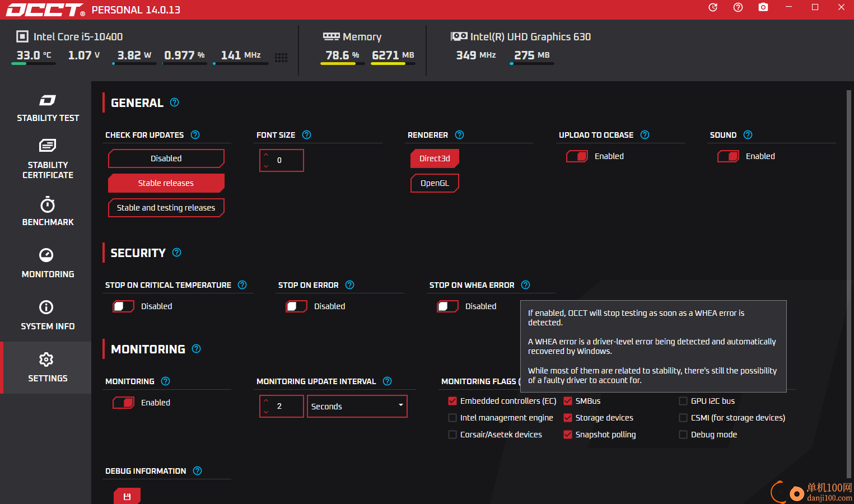The height and width of the screenshot is (504, 854).
Task: Click the Intel Core i5-10400 header
Action: pyautogui.click(x=69, y=36)
